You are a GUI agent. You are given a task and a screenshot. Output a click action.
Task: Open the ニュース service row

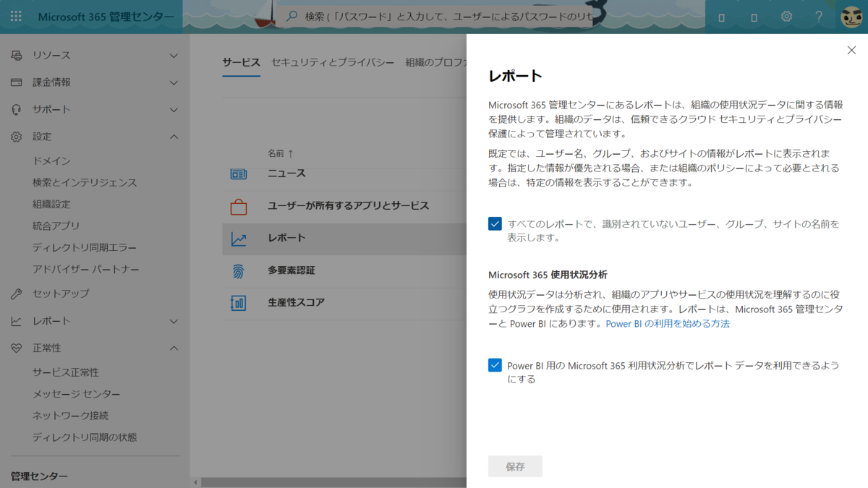(344, 174)
